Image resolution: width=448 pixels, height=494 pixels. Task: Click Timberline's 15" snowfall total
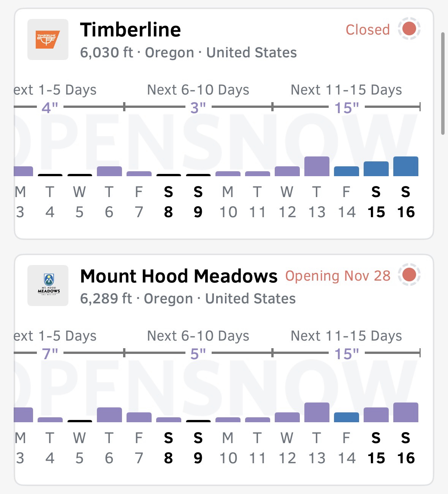[x=347, y=108]
